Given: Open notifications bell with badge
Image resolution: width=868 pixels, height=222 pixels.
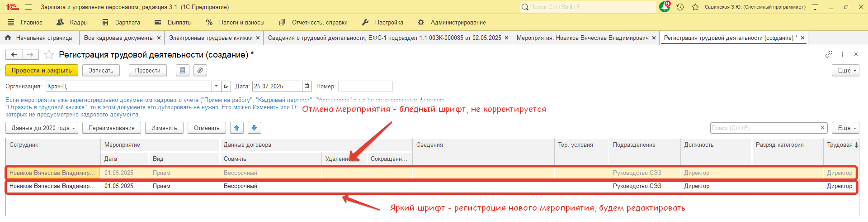Looking at the screenshot, I should (665, 7).
